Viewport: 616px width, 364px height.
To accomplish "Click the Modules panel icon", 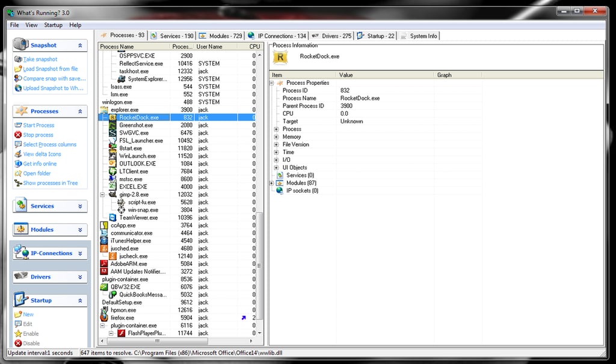I will point(21,229).
